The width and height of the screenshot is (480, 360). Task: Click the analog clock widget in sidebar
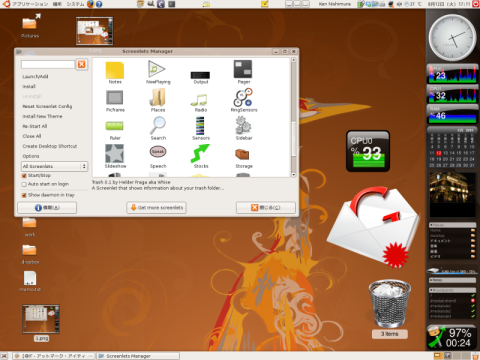452,37
